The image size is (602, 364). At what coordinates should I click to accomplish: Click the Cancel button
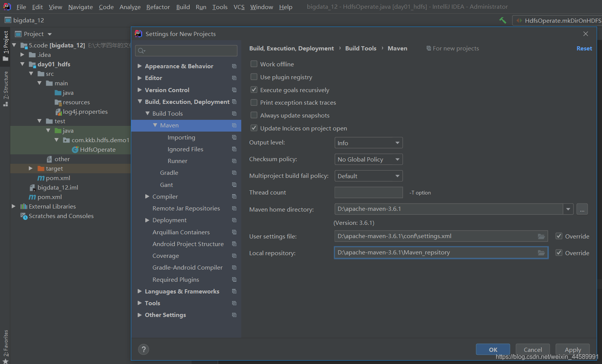533,350
